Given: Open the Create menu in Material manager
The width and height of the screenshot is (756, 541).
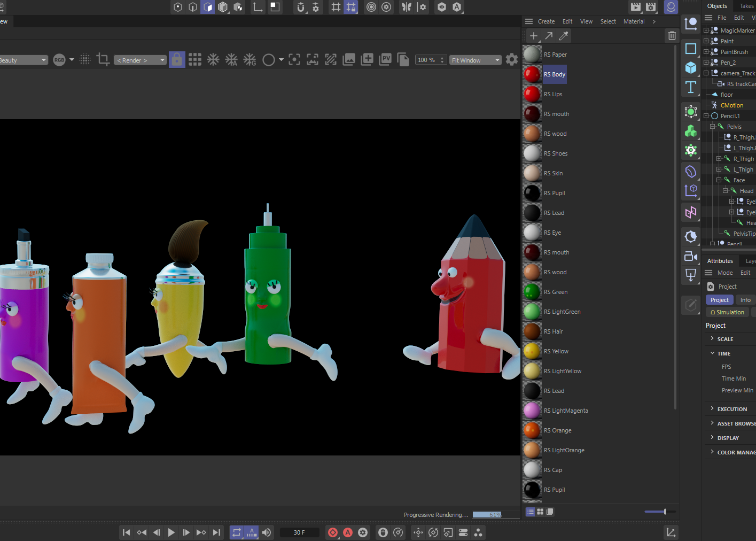Looking at the screenshot, I should [x=545, y=21].
